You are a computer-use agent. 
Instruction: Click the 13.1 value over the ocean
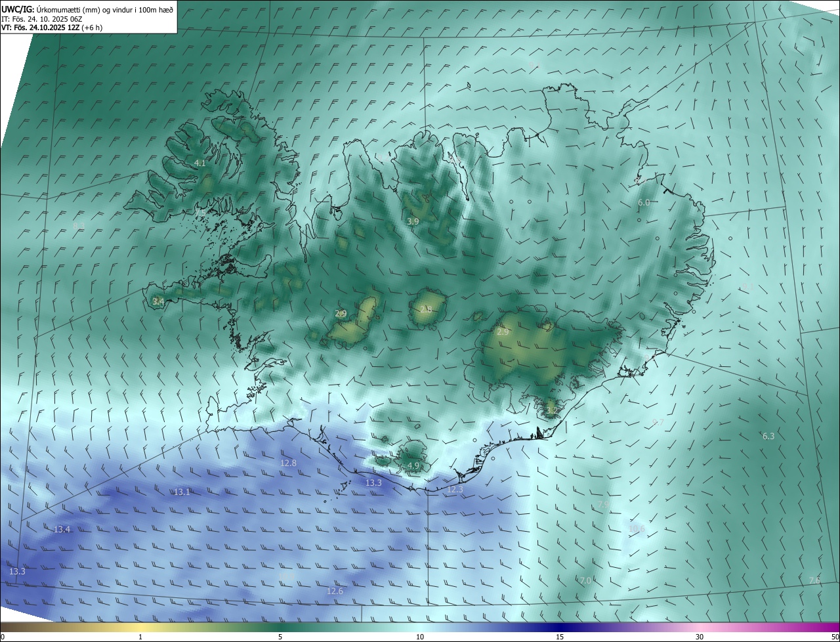182,492
